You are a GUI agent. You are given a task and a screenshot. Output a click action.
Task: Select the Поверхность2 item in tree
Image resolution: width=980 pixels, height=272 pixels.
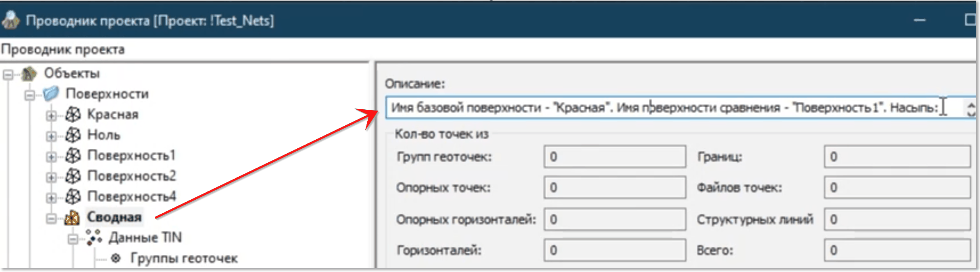[x=131, y=176]
